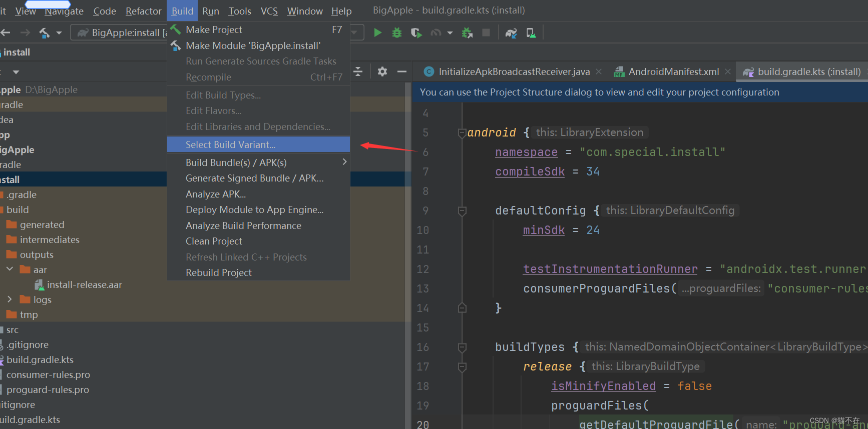Viewport: 868px width, 429px height.
Task: Fold the android block at line 5
Action: 462,133
